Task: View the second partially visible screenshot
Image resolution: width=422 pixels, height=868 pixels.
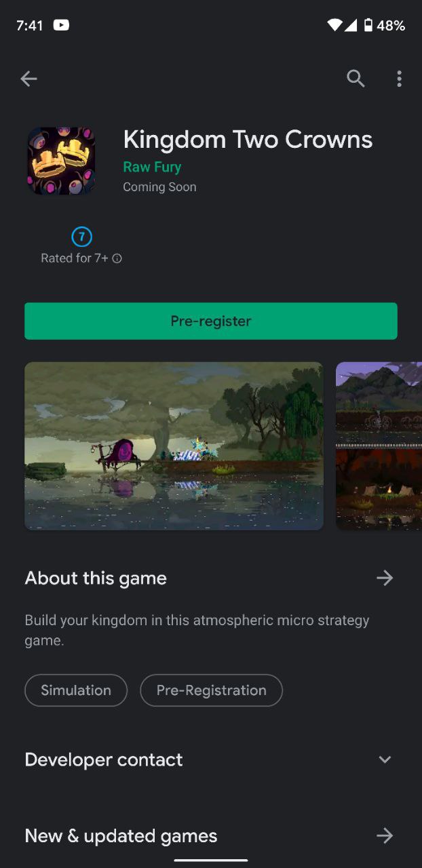Action: pyautogui.click(x=379, y=446)
